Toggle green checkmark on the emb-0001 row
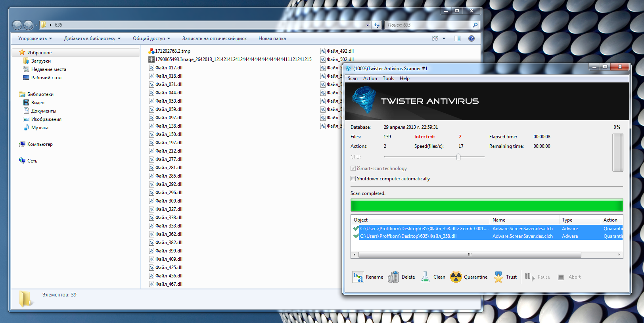Viewport: 644px width, 323px height. [x=356, y=229]
